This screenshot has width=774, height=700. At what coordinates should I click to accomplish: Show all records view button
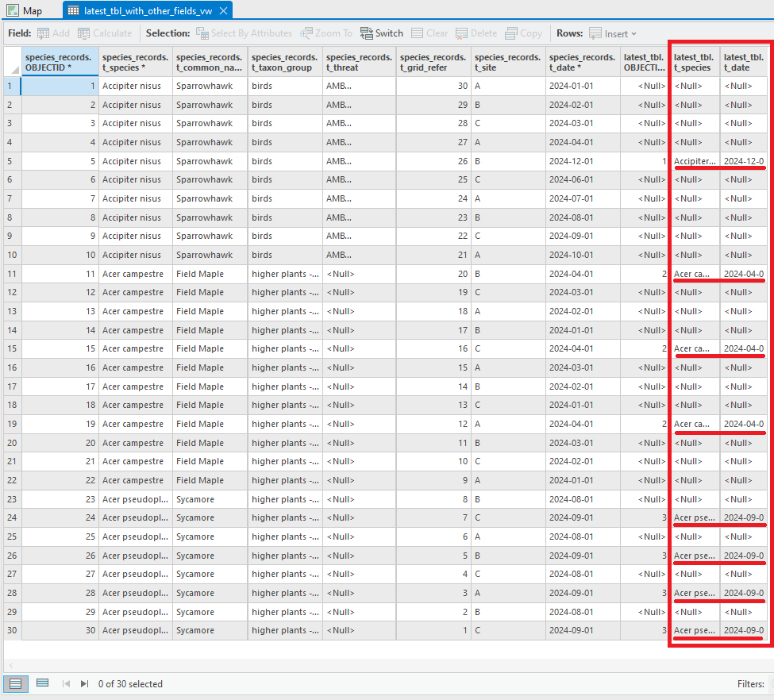pos(16,683)
